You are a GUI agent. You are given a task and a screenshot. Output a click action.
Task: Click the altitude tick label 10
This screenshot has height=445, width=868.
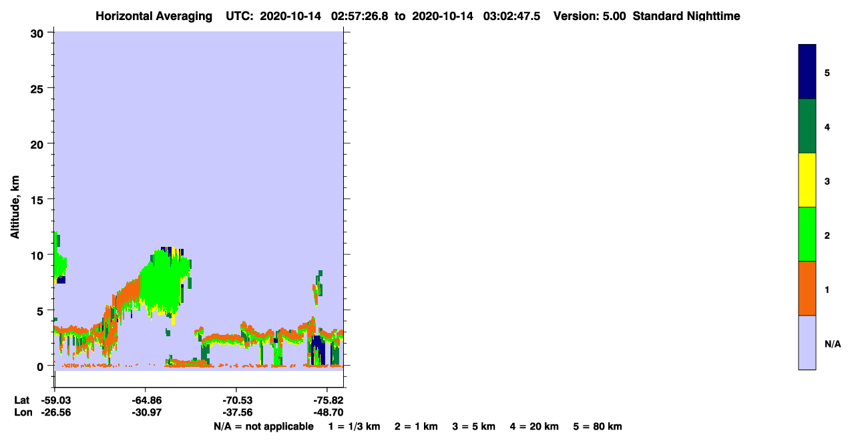tap(38, 255)
